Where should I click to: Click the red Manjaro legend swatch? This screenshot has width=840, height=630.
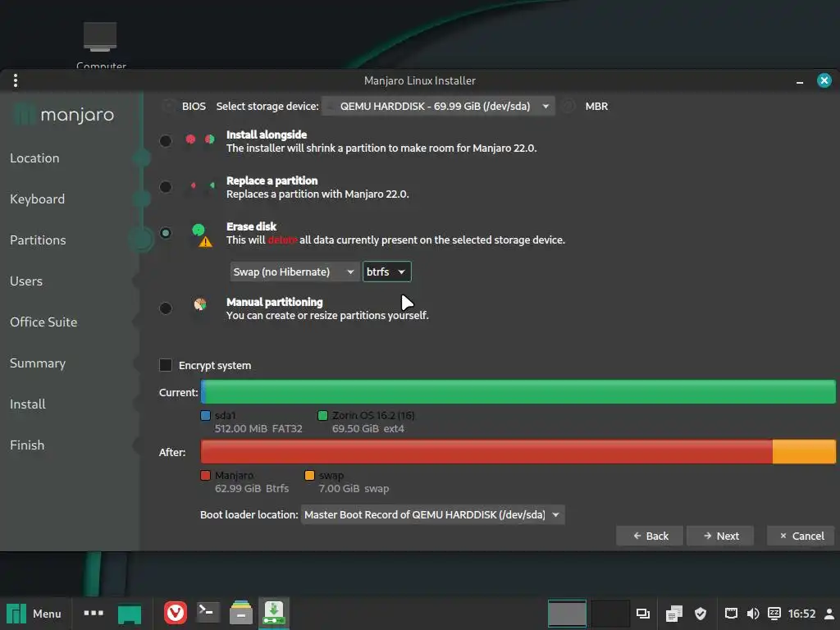[x=205, y=476]
